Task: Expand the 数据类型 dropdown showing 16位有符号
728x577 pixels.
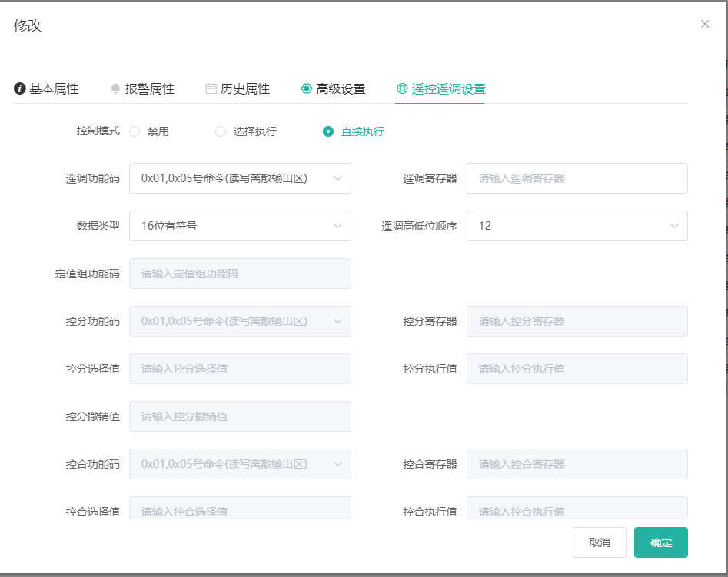Action: click(x=240, y=226)
